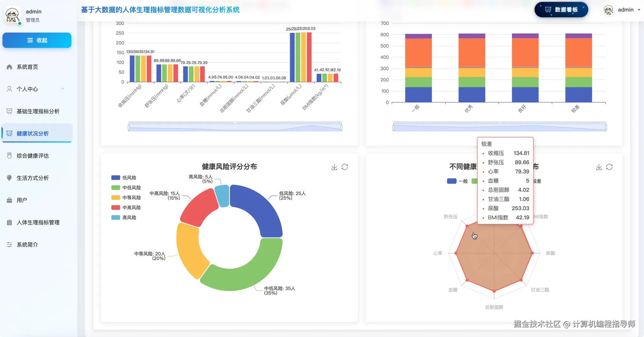Click the 管理员 role label under admin
Image resolution: width=644 pixels, height=337 pixels.
[33, 20]
